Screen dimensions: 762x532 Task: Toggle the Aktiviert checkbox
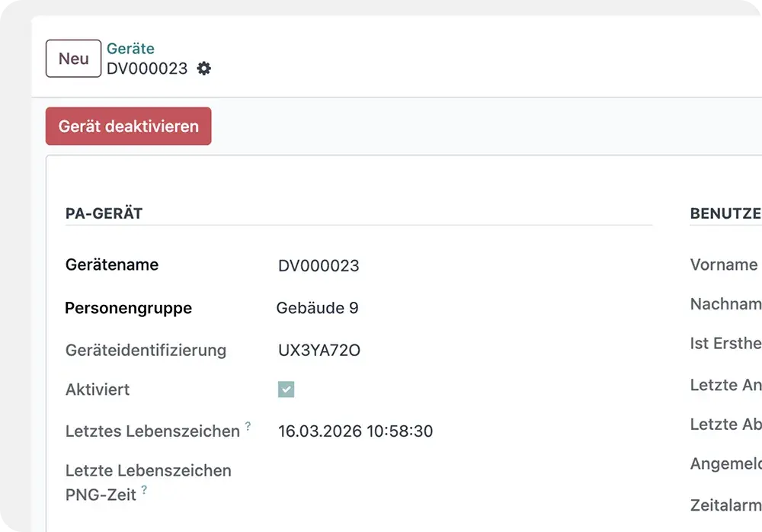click(287, 389)
